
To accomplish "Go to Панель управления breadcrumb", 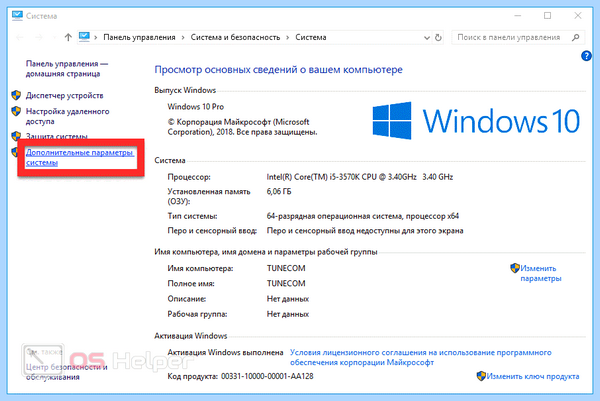I will click(139, 37).
